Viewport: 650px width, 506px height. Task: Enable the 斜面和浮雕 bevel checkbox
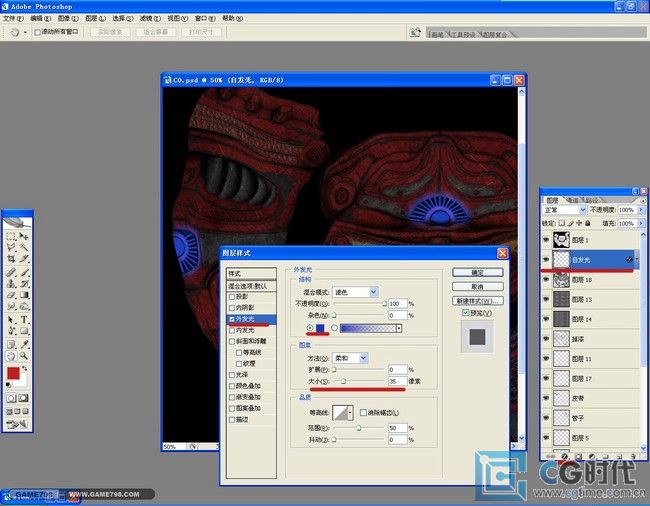point(232,341)
